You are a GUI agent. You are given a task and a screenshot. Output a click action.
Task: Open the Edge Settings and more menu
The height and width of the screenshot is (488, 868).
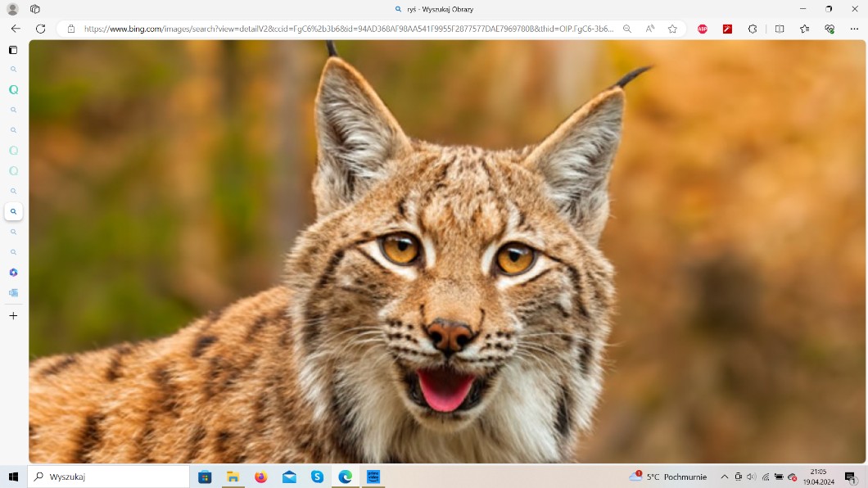tap(854, 29)
